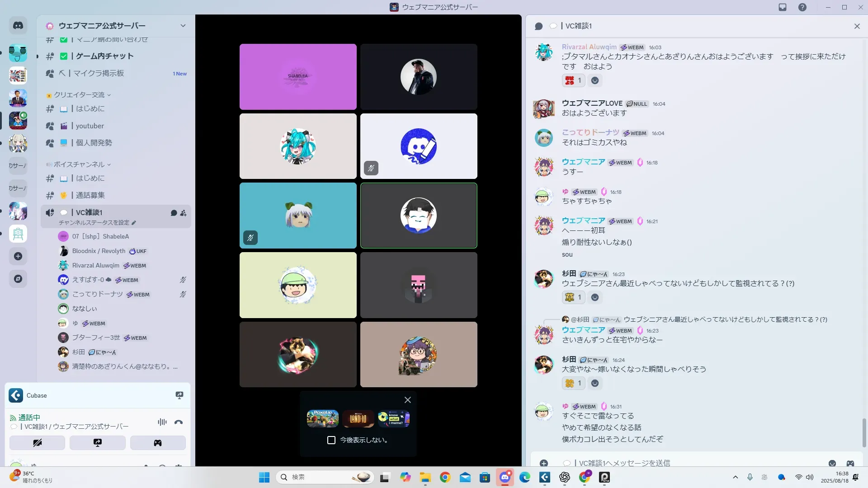The image size is (868, 488).
Task: Open Explore servers compass icon
Action: (18, 279)
